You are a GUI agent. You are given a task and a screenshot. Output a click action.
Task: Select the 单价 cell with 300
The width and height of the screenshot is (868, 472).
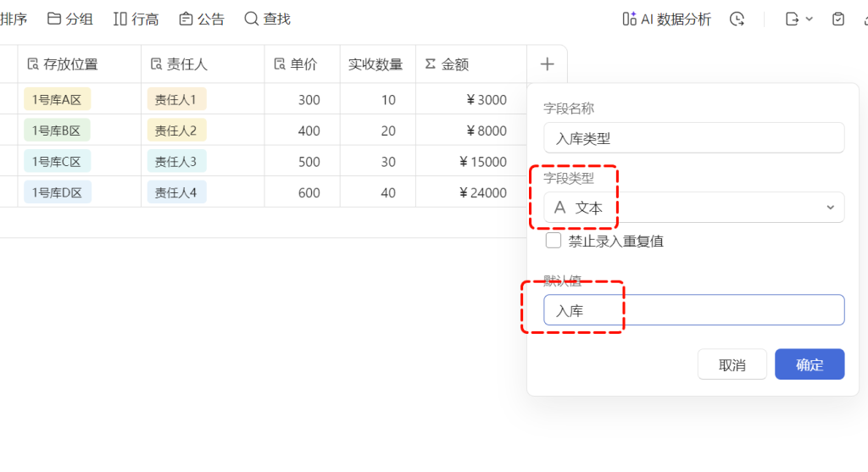303,100
